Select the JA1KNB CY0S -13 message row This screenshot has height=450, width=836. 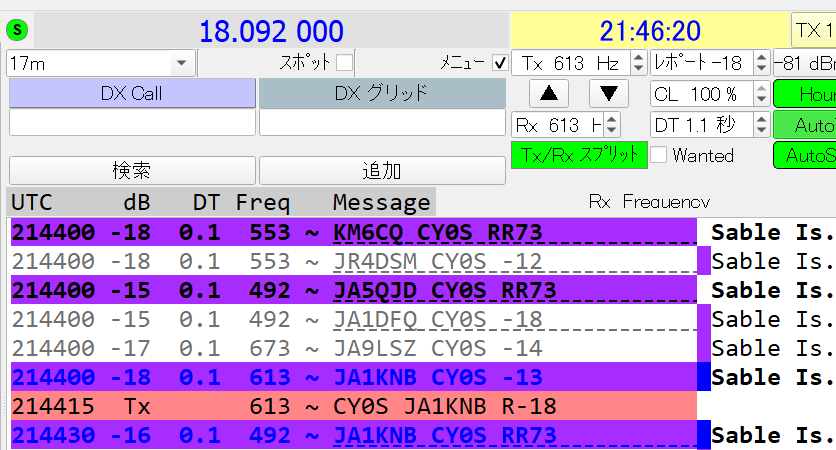coord(354,377)
